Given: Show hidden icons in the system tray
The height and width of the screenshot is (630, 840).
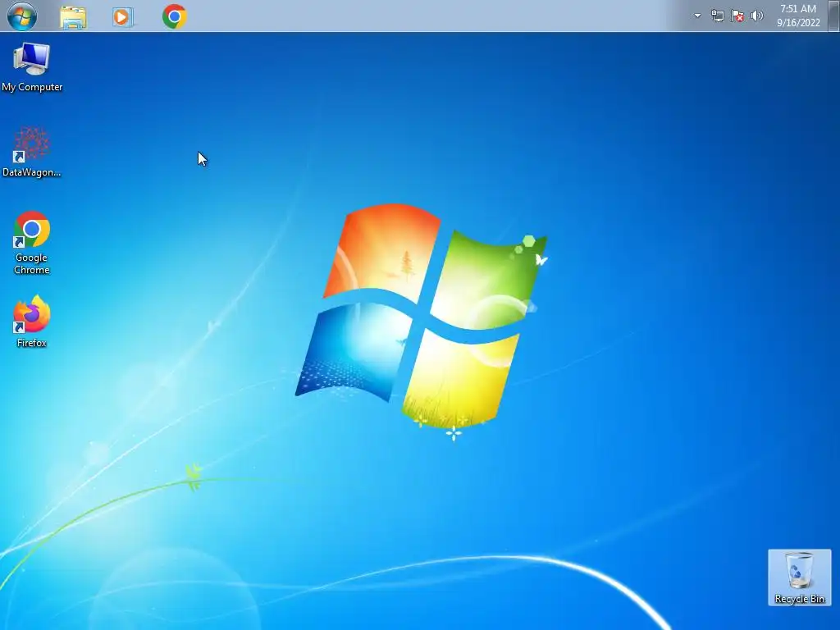Looking at the screenshot, I should tap(697, 16).
